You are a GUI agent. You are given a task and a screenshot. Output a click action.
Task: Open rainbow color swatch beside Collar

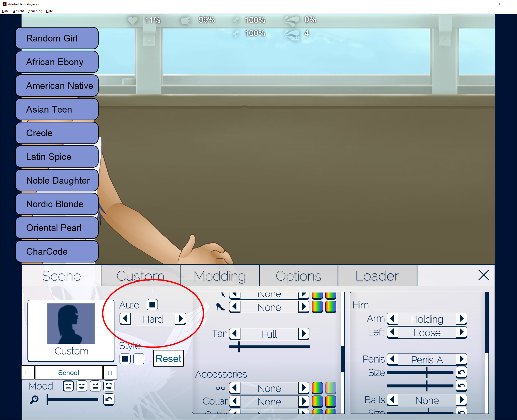point(317,401)
